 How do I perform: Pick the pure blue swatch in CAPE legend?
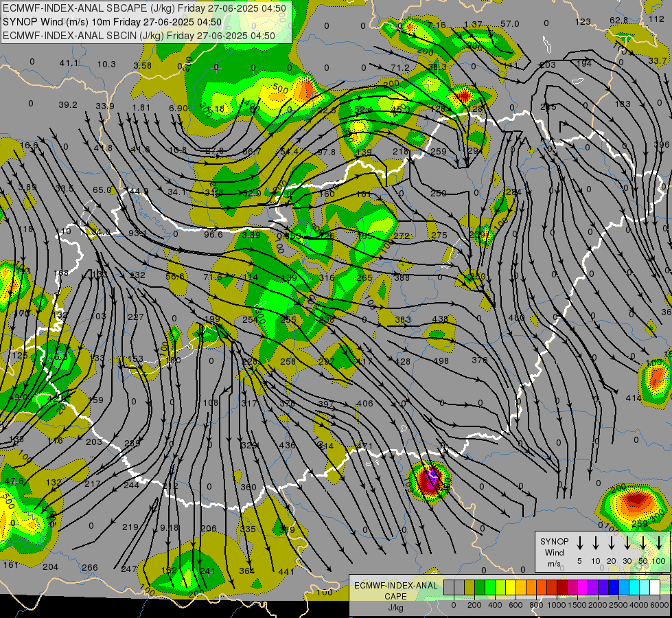[x=613, y=588]
